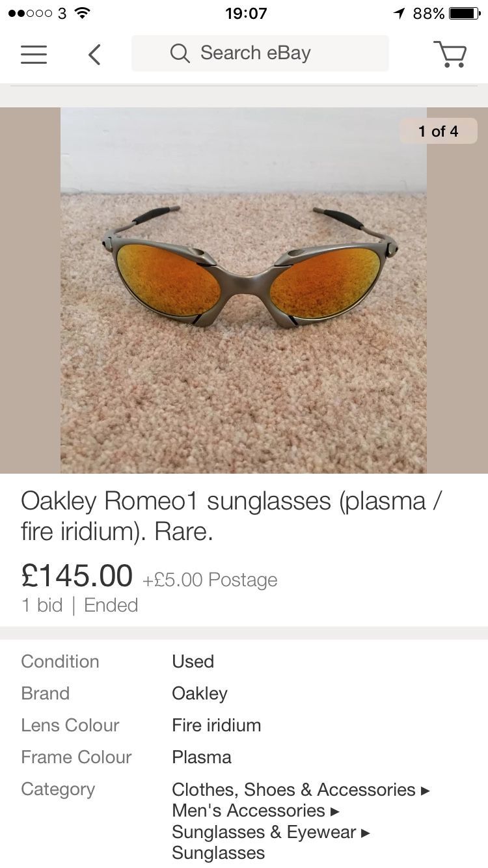Open the final Sunglasses category link

(218, 853)
